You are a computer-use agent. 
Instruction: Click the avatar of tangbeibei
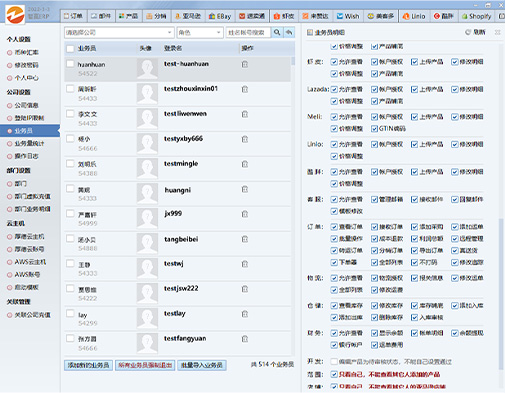point(147,243)
